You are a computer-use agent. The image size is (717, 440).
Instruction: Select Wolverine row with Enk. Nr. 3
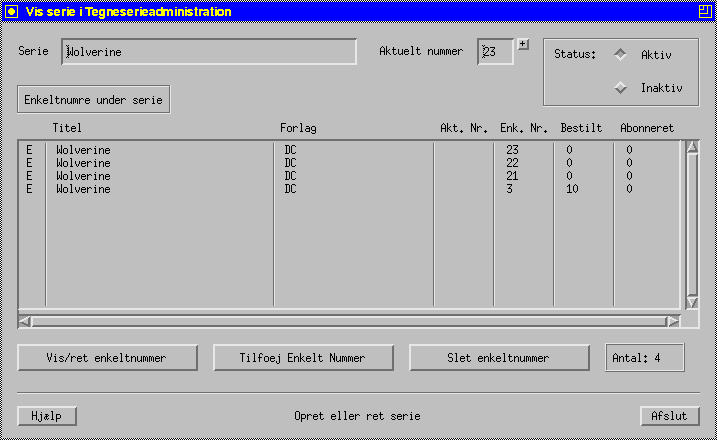(x=350, y=189)
